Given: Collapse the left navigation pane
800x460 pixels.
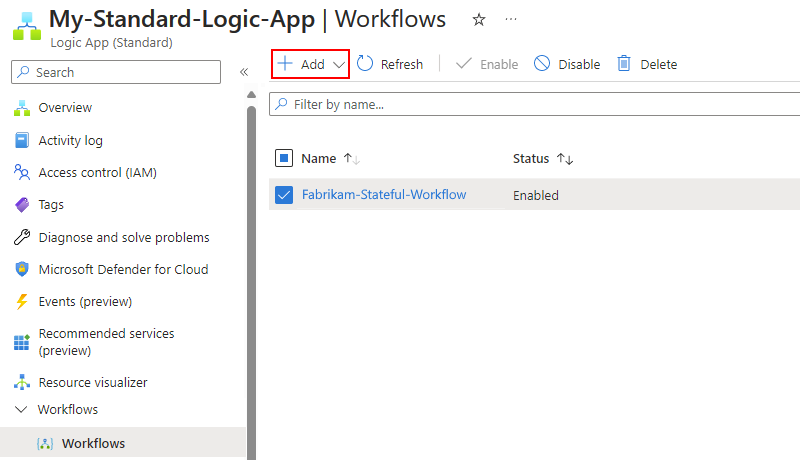Looking at the screenshot, I should coord(243,72).
